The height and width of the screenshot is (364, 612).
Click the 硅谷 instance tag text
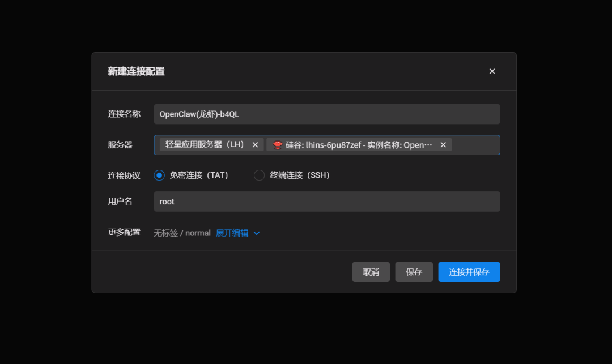[358, 145]
